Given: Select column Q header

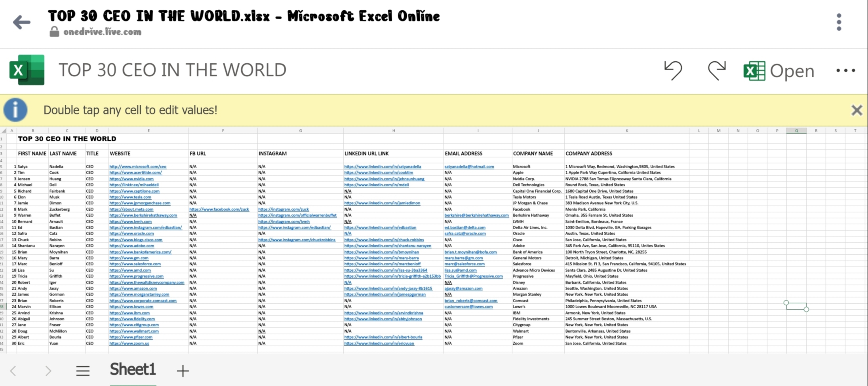Looking at the screenshot, I should click(x=796, y=131).
